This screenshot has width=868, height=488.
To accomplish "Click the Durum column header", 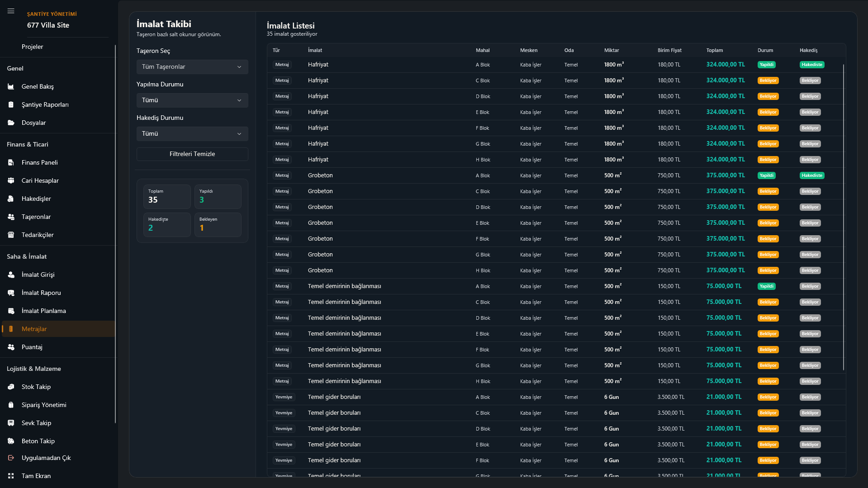I will click(x=765, y=50).
